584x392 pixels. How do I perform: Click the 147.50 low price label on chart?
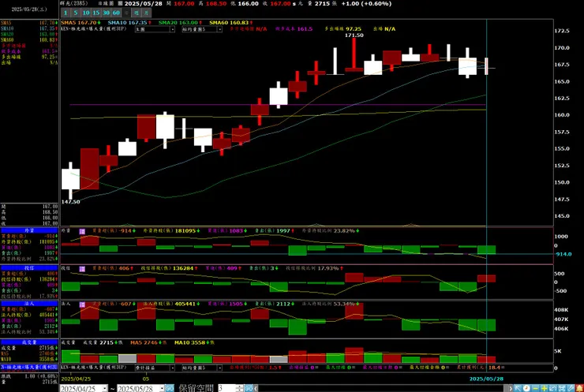[x=71, y=202]
